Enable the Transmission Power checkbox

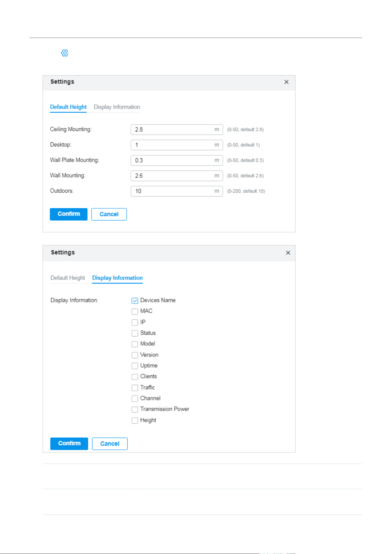pyautogui.click(x=135, y=409)
